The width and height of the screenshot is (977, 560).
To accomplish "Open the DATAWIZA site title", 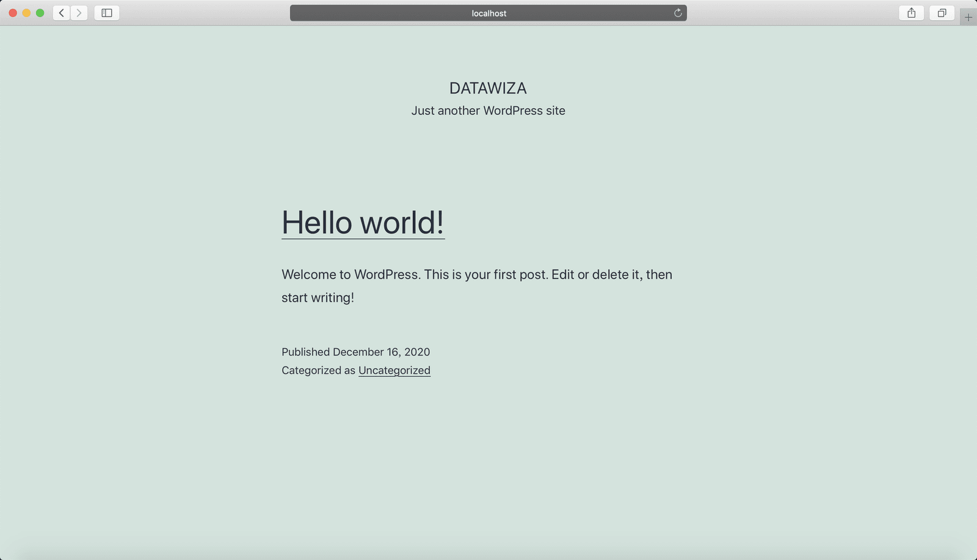I will coord(488,88).
